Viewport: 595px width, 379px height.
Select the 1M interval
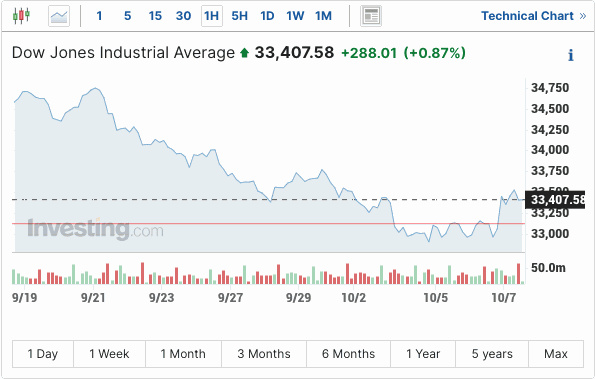323,16
